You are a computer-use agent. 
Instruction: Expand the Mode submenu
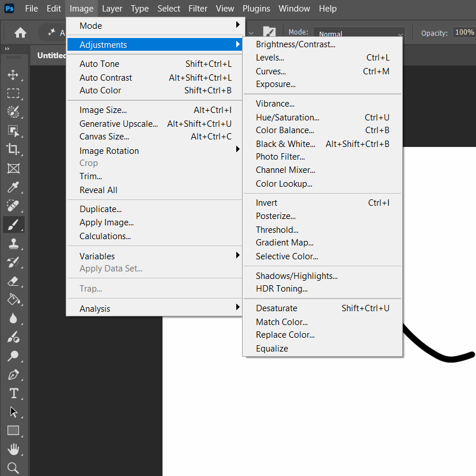[154, 26]
